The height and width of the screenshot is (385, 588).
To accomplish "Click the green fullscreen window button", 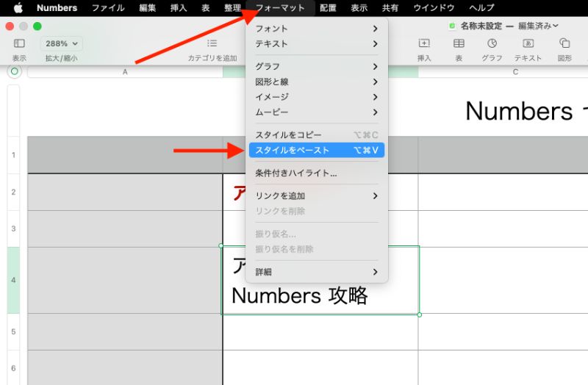I will tap(37, 26).
